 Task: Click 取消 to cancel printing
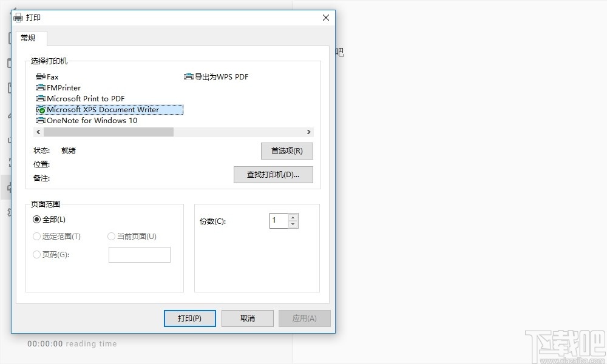coord(248,318)
